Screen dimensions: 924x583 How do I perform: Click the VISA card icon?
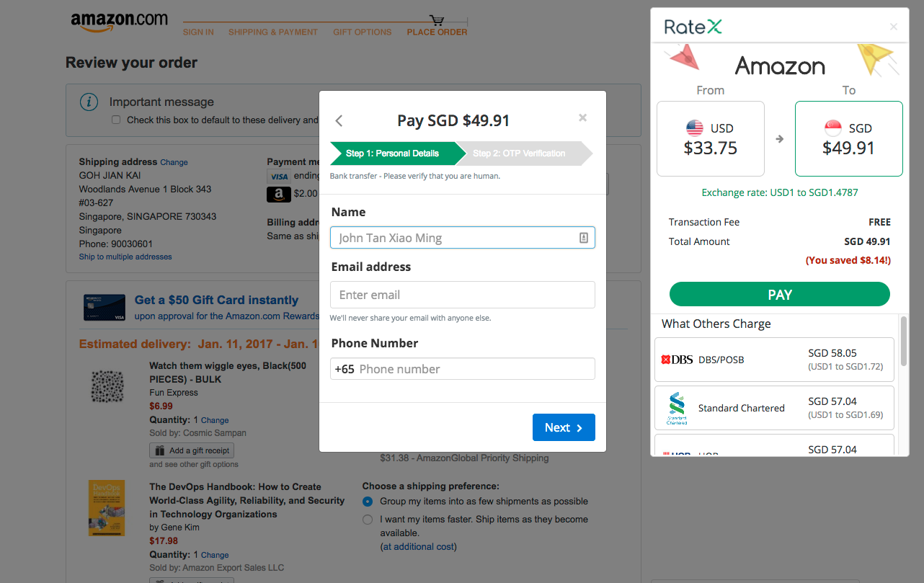(278, 177)
